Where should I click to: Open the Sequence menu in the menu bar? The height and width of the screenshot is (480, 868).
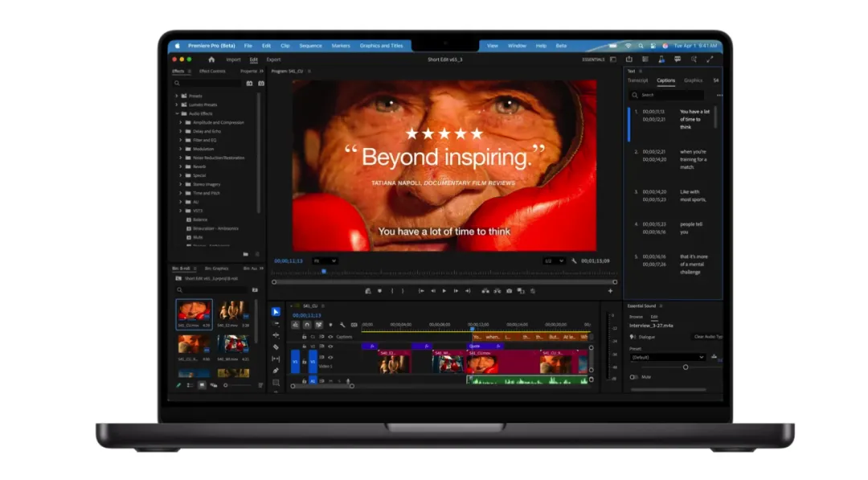(x=310, y=45)
